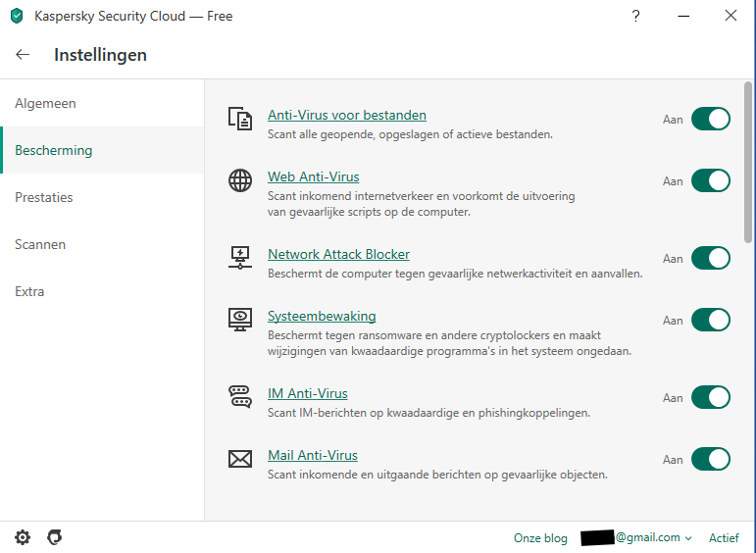Click the back arrow next to Instellingen
756x553 pixels.
(23, 55)
